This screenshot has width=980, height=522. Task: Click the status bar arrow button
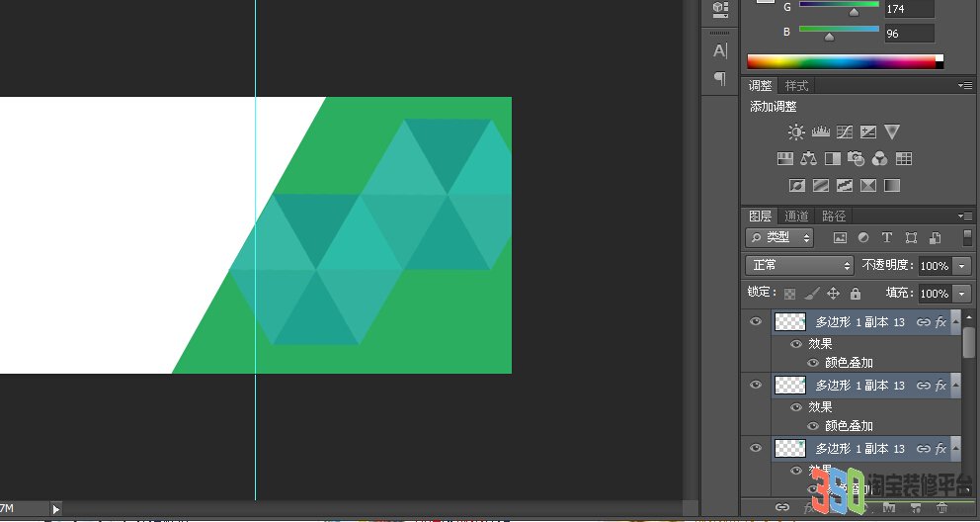point(55,509)
